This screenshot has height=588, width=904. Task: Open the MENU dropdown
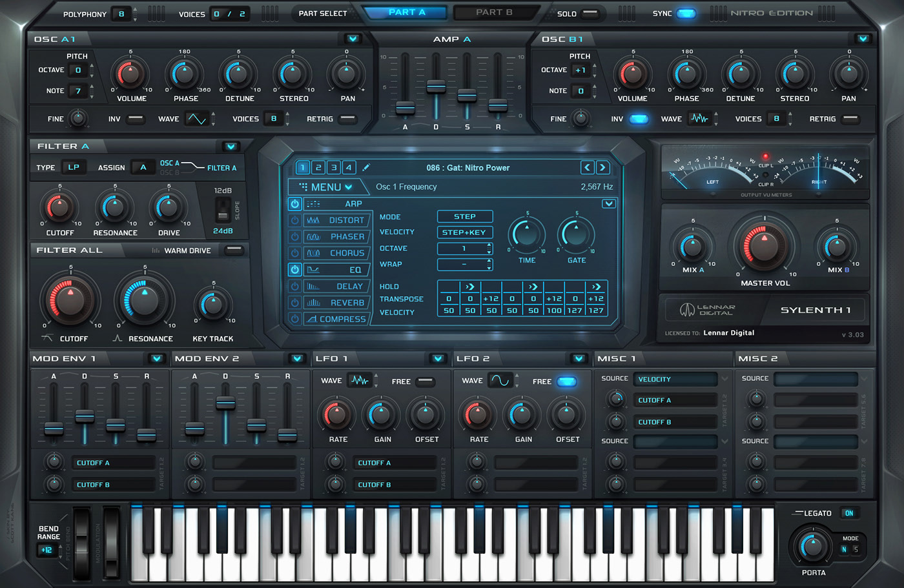tap(327, 187)
